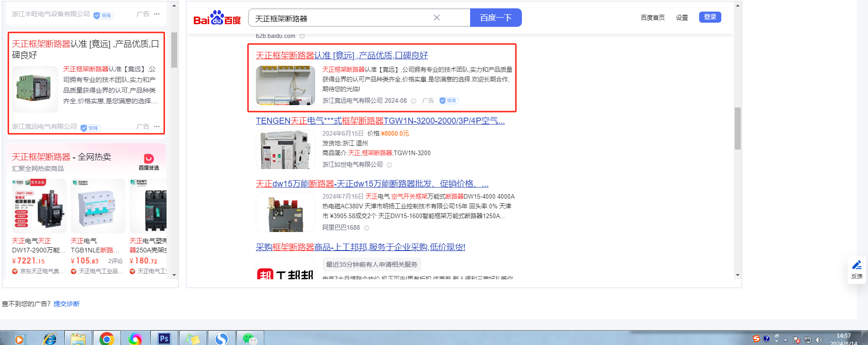Image resolution: width=868 pixels, height=345 pixels.
Task: Open the 采购框架断路器商品-上工邦邦 result link
Action: 360,247
